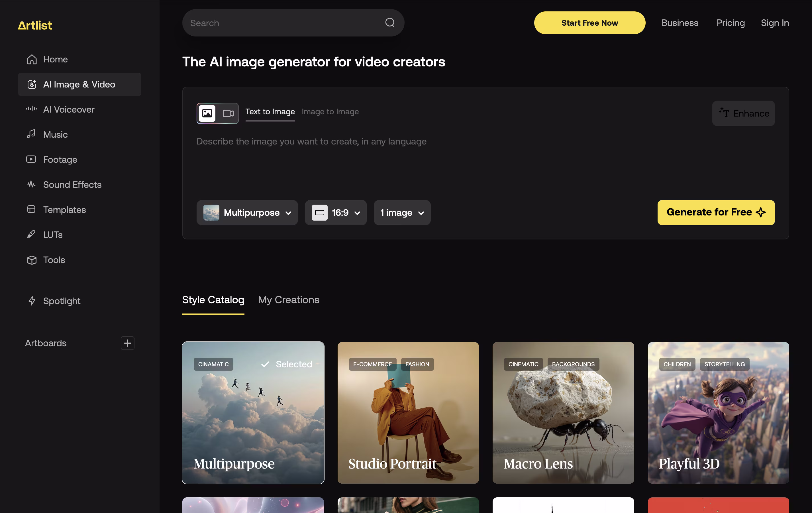Switch to the My Creations tab

click(289, 300)
